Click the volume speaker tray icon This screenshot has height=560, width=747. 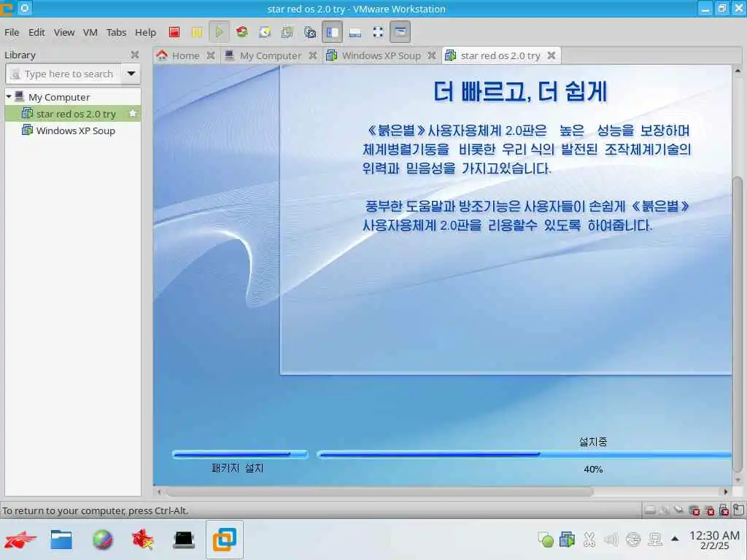point(611,540)
